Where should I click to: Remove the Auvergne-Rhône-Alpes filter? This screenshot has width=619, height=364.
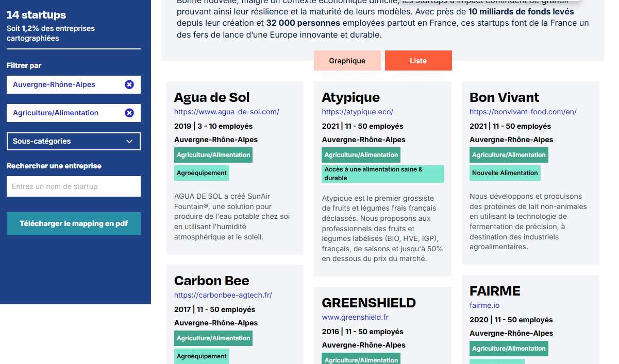click(129, 84)
